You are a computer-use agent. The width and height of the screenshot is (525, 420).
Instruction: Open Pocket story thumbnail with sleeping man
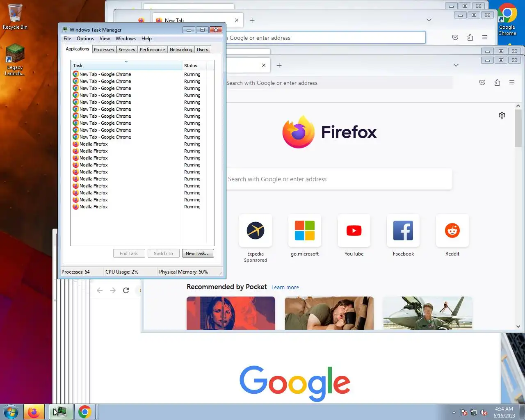[329, 313]
